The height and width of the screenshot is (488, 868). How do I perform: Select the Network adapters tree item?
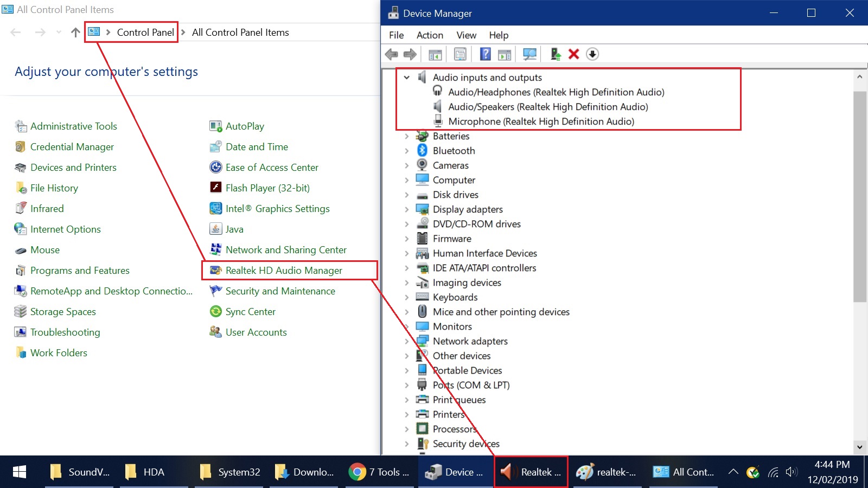click(x=470, y=341)
